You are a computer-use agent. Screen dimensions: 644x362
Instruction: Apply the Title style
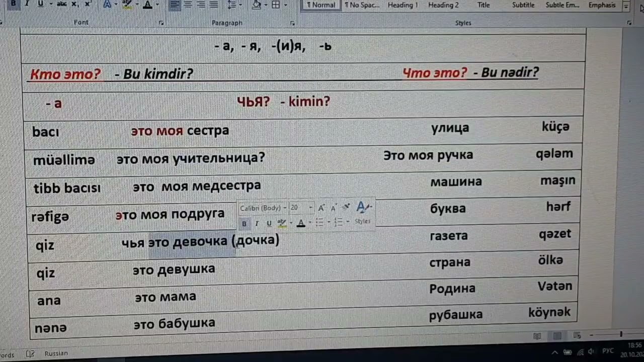pos(484,5)
